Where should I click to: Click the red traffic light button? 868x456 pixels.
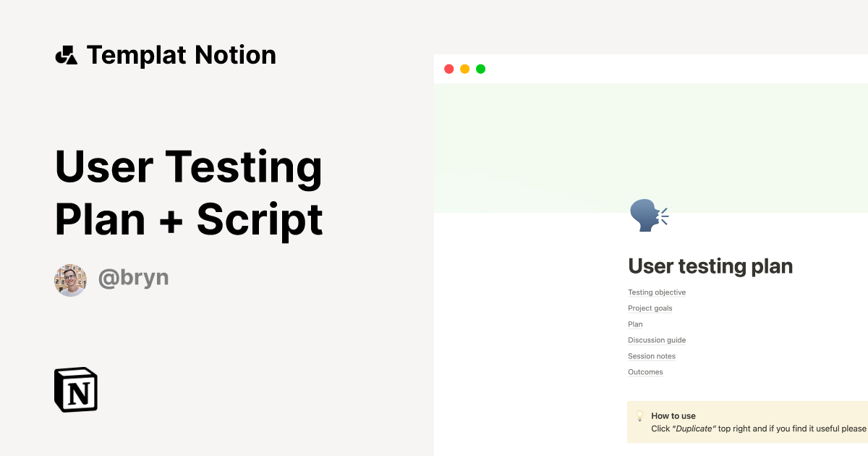448,68
